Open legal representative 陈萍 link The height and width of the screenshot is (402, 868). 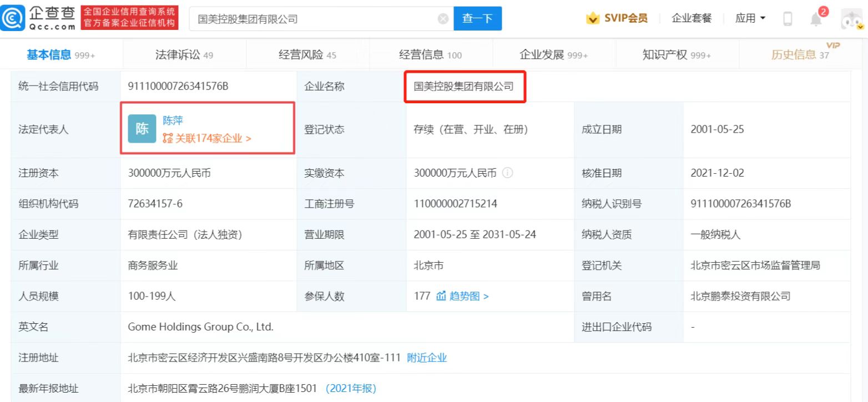[x=173, y=120]
